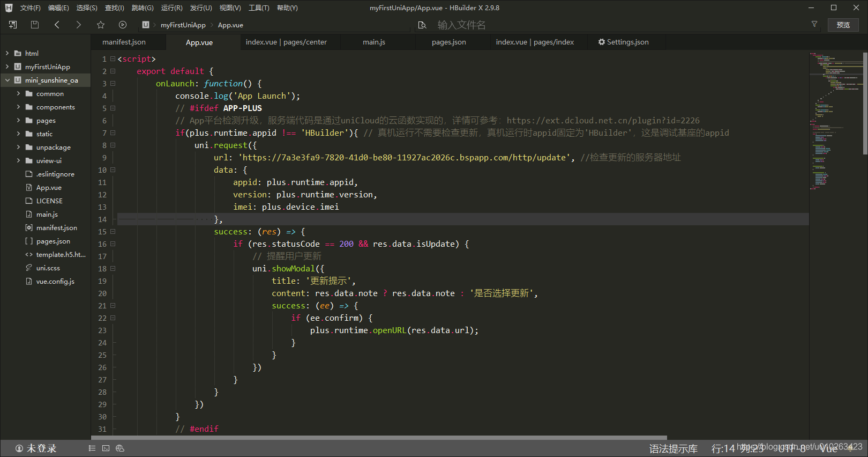
Task: Open the 文件(F) menu
Action: coord(30,8)
